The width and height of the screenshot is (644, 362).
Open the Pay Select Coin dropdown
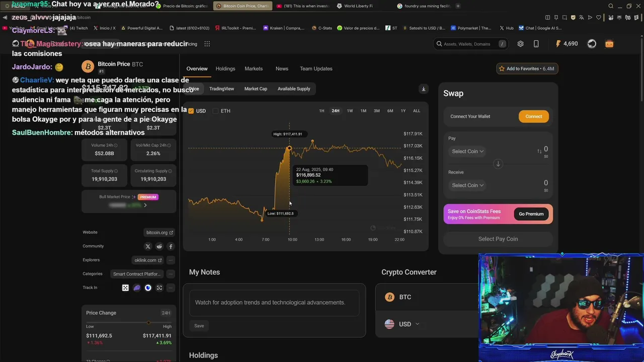[467, 151]
